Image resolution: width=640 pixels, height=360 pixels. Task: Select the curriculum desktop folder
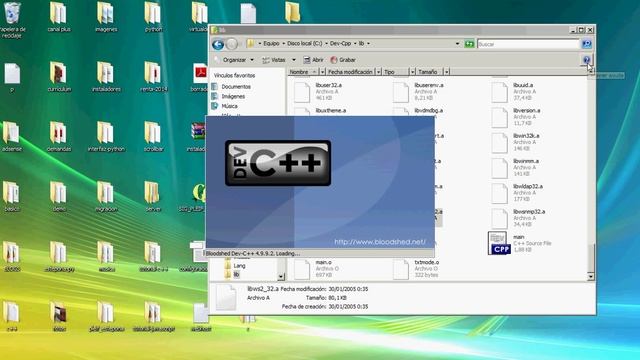tap(59, 77)
